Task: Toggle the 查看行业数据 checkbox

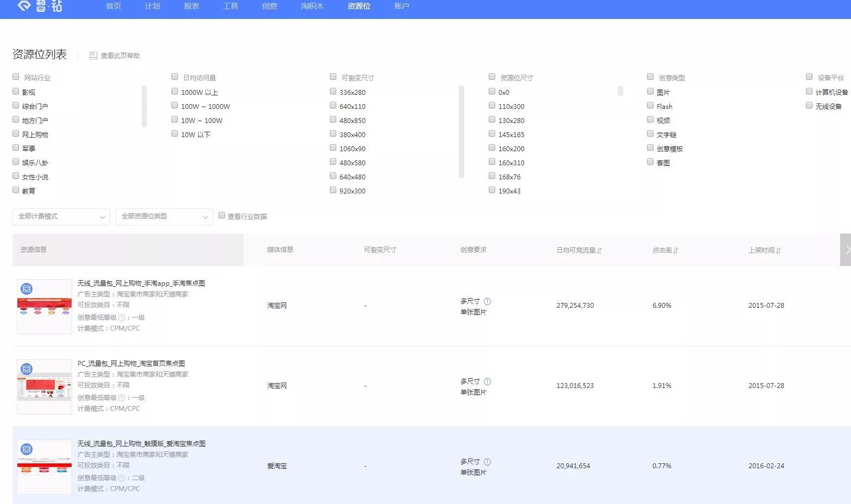Action: click(x=222, y=216)
